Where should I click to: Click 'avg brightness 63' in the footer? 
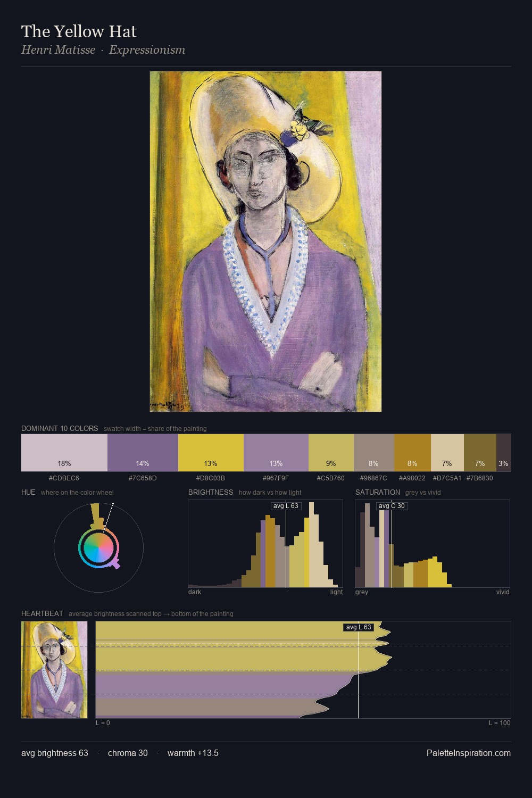55,753
